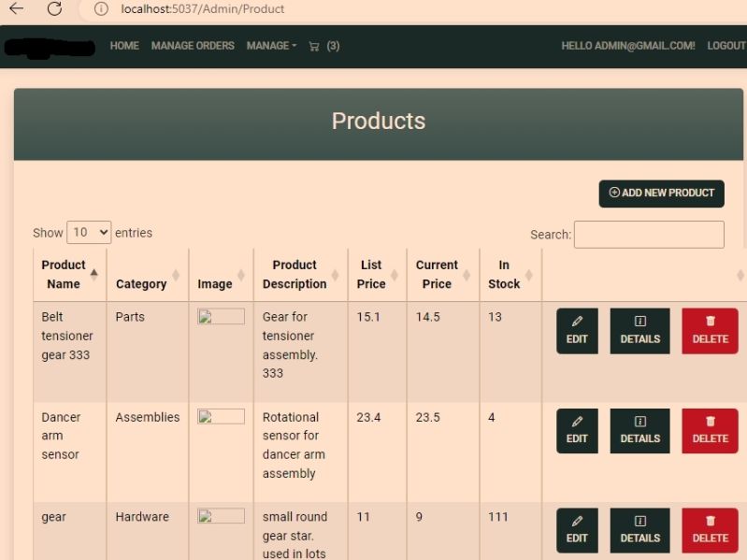This screenshot has width=747, height=560.
Task: Edit the Dancer arm sensor product
Action: coord(577,431)
